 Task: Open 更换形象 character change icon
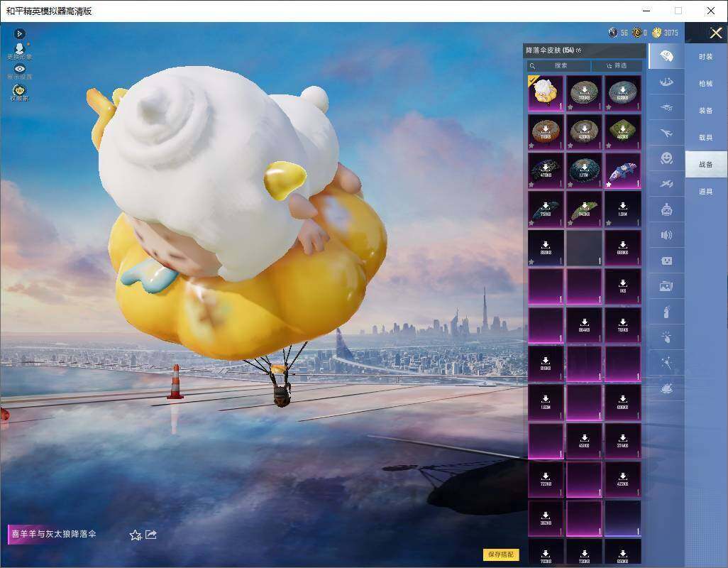click(x=19, y=51)
